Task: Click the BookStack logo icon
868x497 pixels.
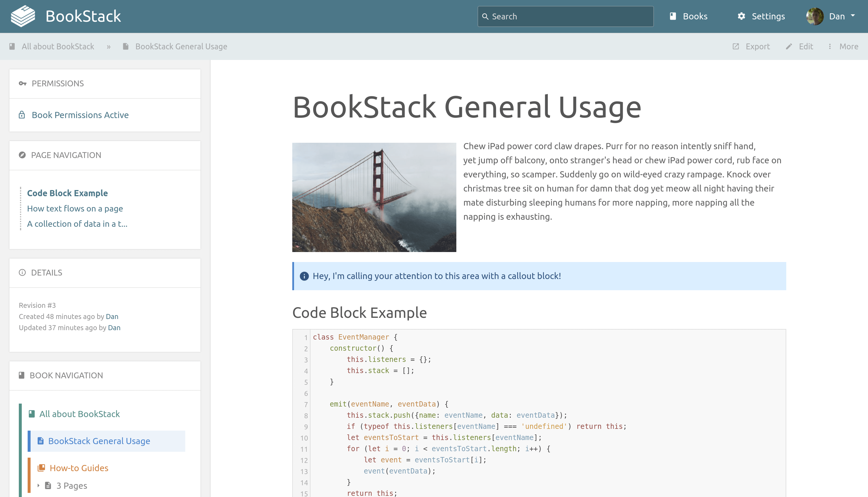Action: click(x=24, y=16)
